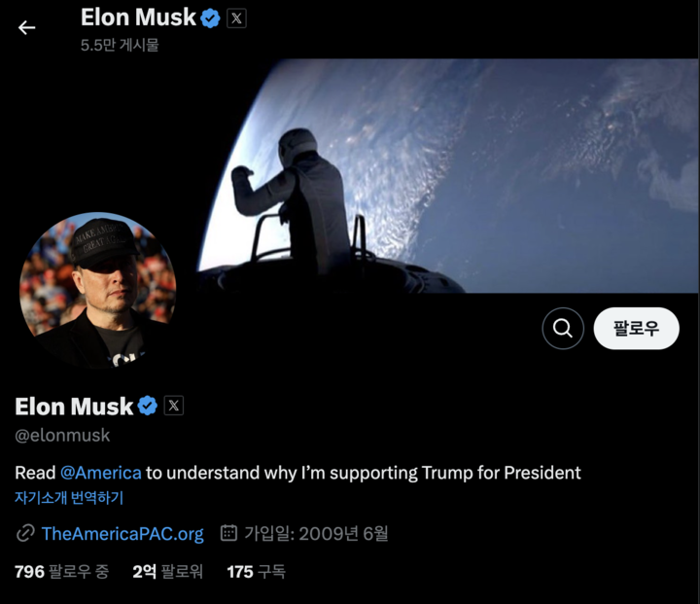The width and height of the screenshot is (700, 604).
Task: Click the calendar icon by join date
Action: 228,533
